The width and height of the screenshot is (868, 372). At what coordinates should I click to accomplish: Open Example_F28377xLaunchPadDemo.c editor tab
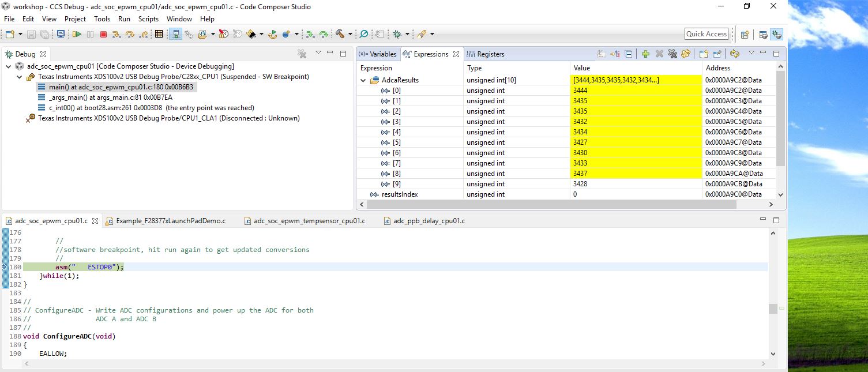click(166, 220)
